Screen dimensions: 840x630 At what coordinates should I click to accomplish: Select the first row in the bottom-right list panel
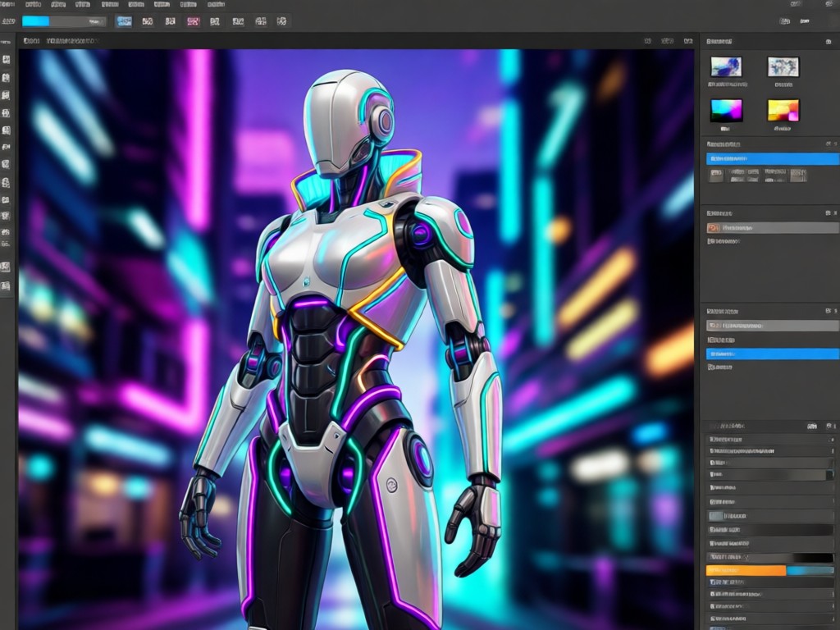(x=771, y=440)
